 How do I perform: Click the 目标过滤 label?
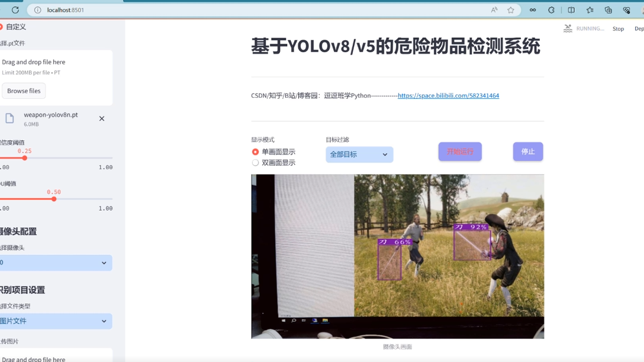[x=337, y=140]
